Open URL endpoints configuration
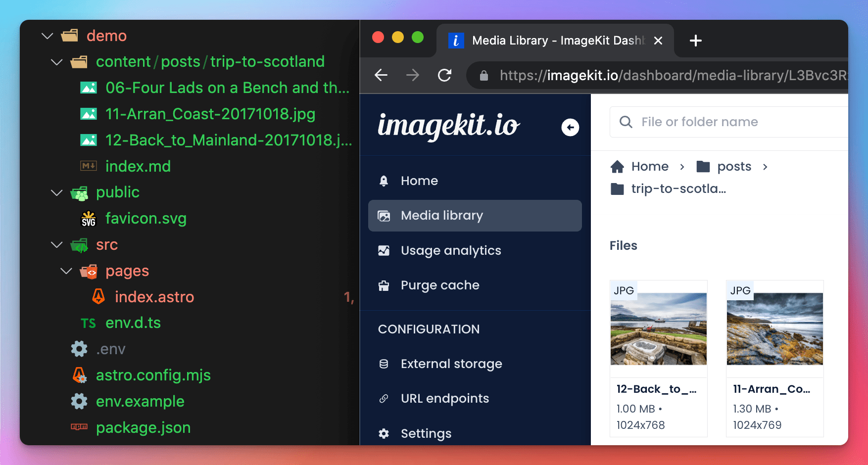Viewport: 868px width, 465px height. (x=475, y=399)
